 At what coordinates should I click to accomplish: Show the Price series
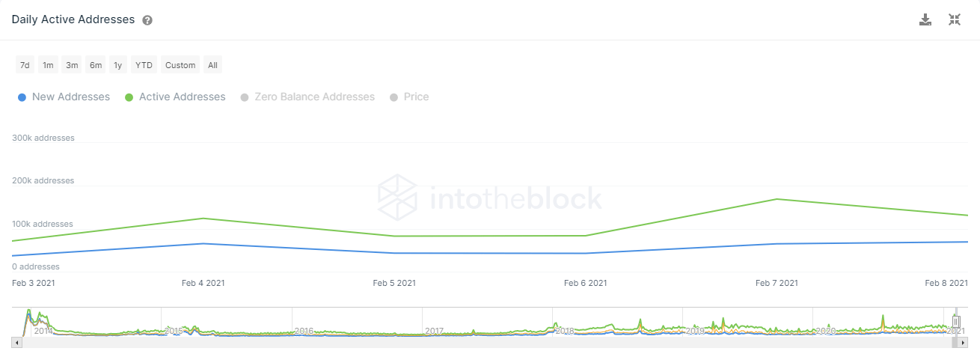pyautogui.click(x=416, y=97)
